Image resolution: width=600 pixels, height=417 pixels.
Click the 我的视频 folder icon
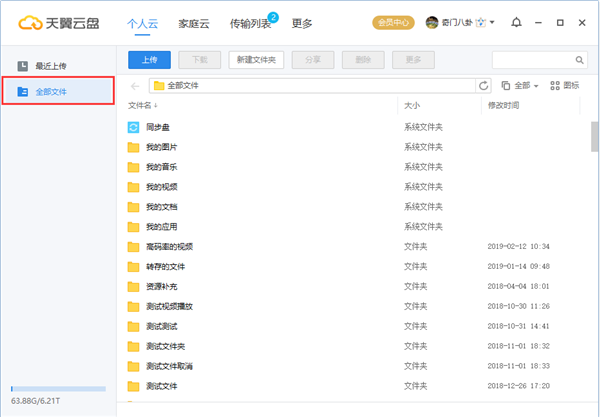[x=133, y=187]
